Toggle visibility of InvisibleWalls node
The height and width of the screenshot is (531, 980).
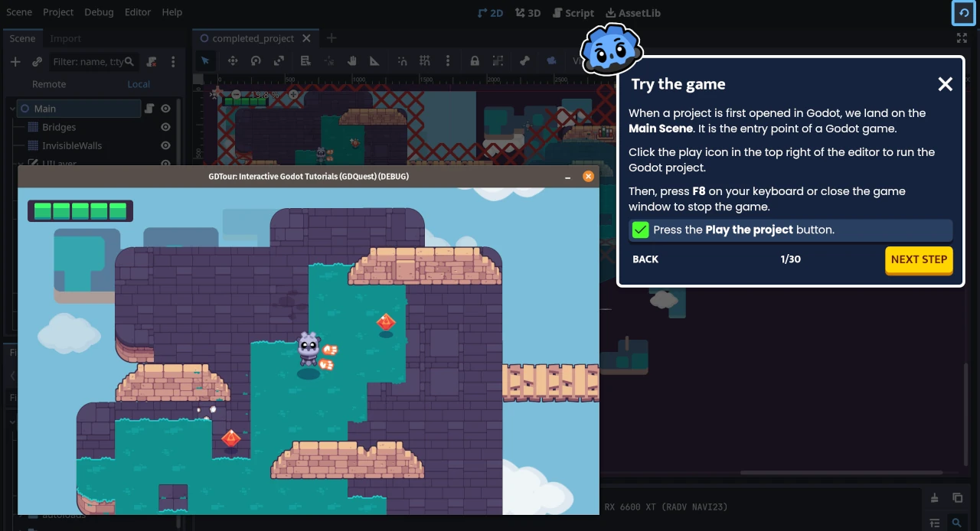click(165, 145)
